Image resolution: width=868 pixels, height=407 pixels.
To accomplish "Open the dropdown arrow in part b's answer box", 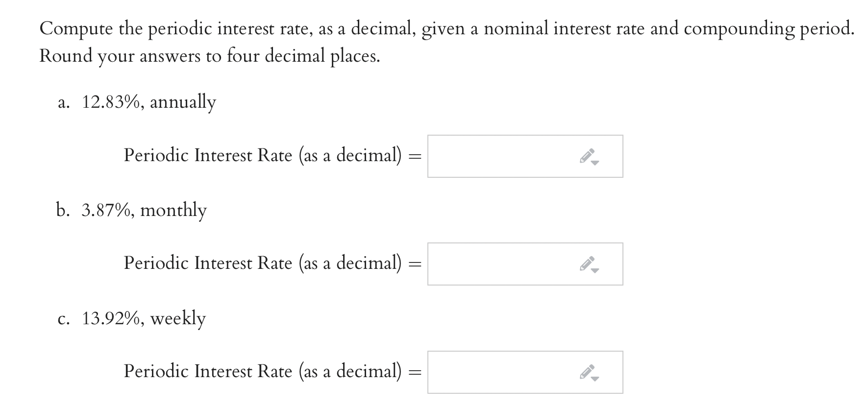I will tap(595, 270).
